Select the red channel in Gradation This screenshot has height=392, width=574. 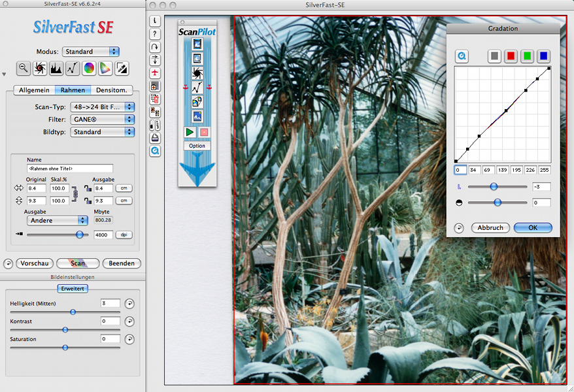(511, 56)
